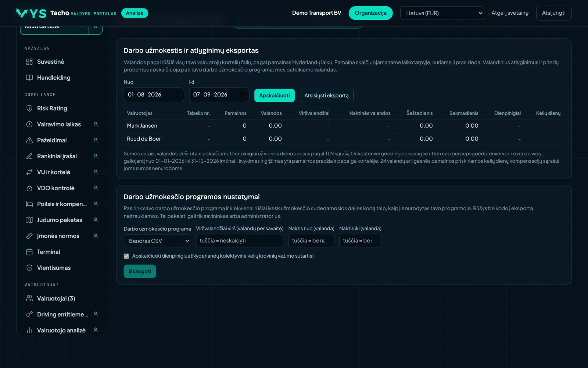This screenshot has width=588, height=368.
Task: Select the Organizacija tab
Action: pyautogui.click(x=370, y=13)
